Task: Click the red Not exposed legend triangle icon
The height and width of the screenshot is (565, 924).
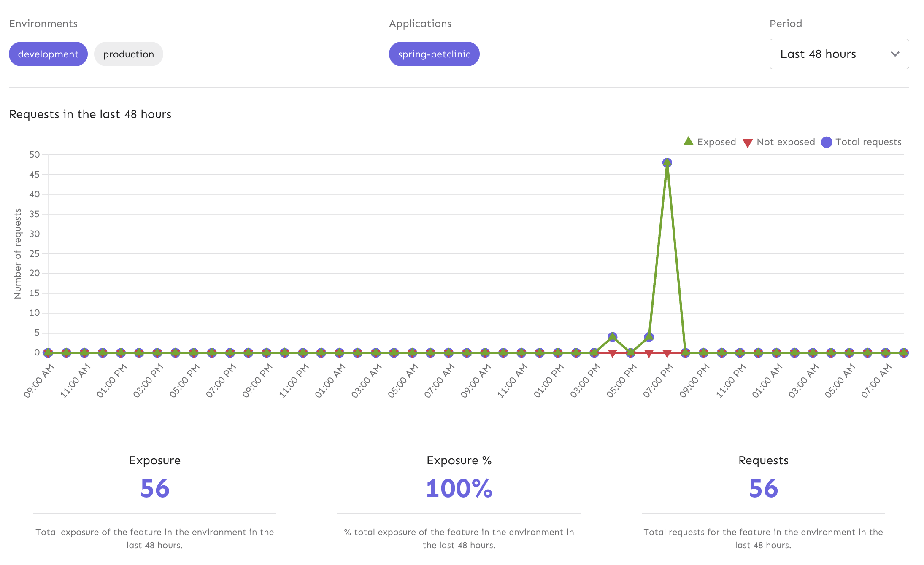Action: [x=747, y=142]
